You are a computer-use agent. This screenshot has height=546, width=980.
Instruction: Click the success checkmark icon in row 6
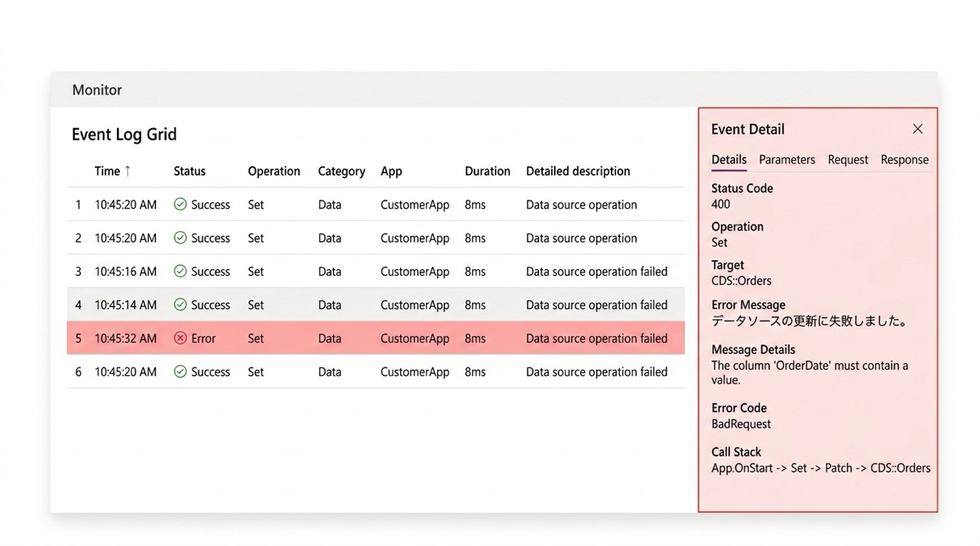[x=180, y=372]
